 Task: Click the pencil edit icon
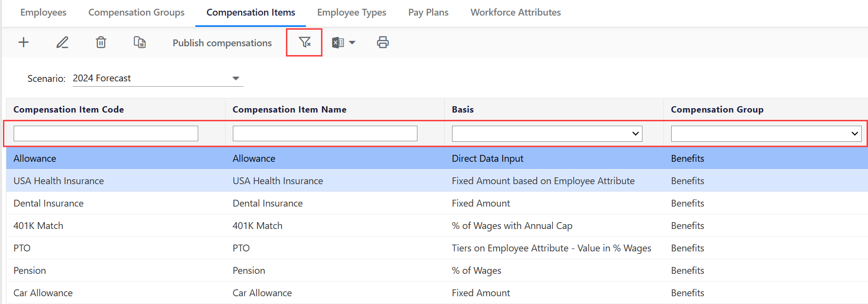pos(62,42)
